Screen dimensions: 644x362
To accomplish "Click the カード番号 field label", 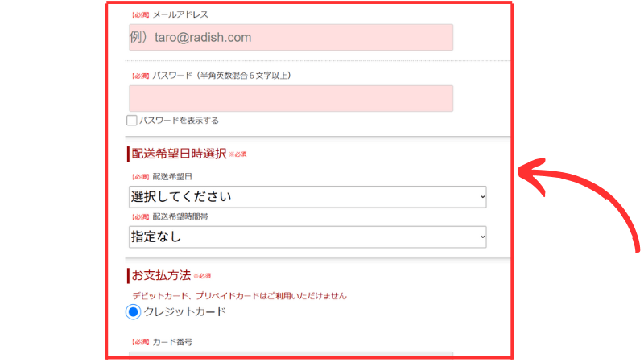I will 172,342.
